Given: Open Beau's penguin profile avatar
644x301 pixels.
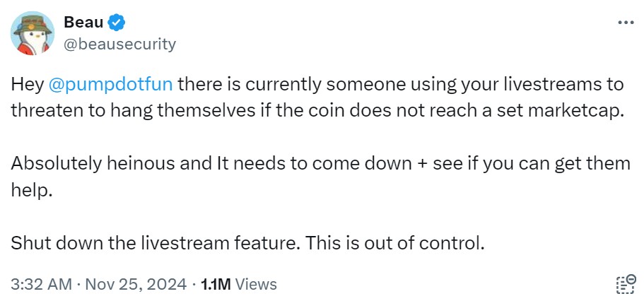Looking at the screenshot, I should click(x=33, y=33).
